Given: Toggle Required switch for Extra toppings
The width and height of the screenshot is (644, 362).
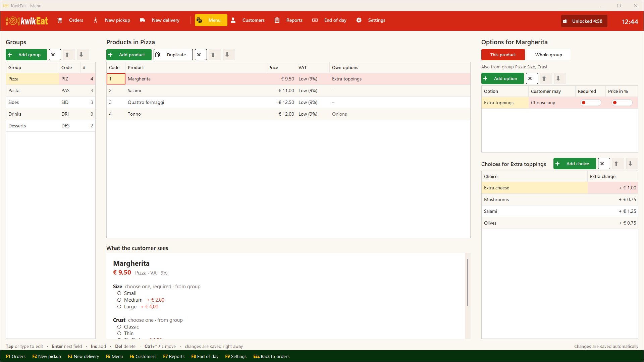Looking at the screenshot, I should 591,103.
